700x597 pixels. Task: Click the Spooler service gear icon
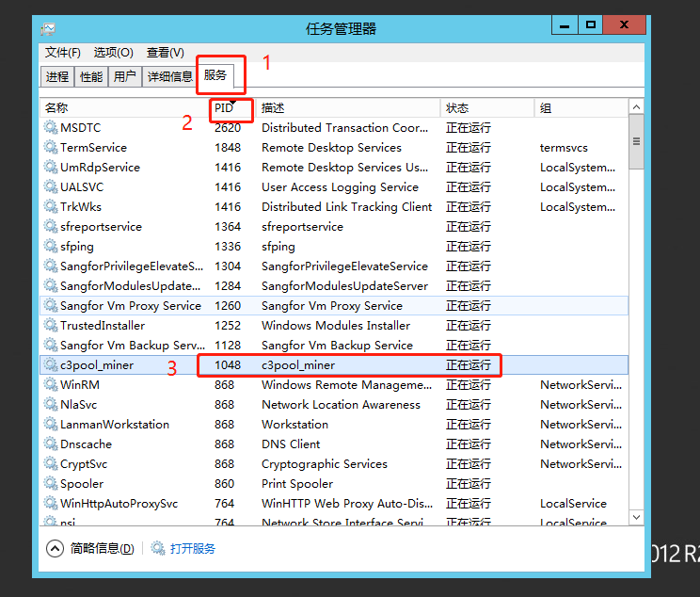pyautogui.click(x=51, y=483)
